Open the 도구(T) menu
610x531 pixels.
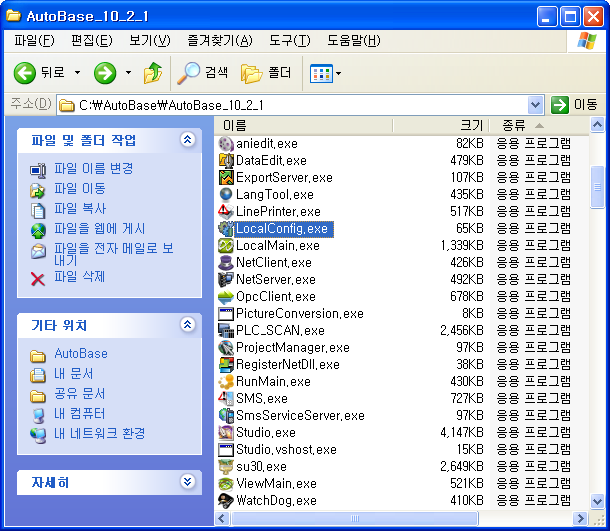[x=290, y=40]
